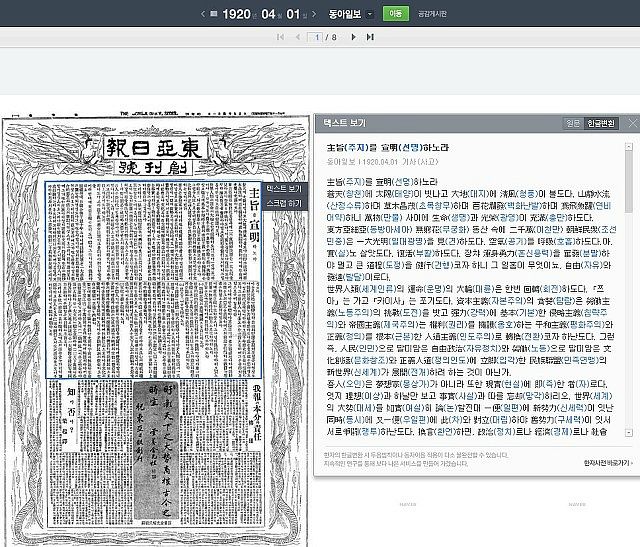Viewport: 640px width, 547px height.
Task: Jump to the last page
Action: [370, 37]
